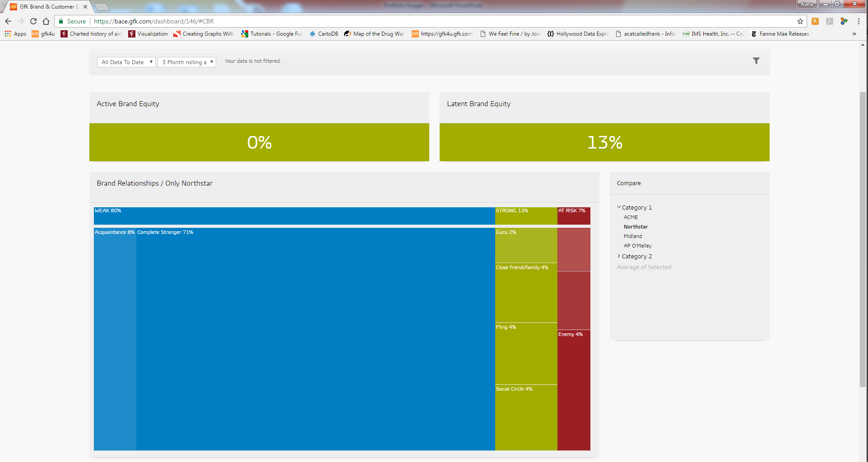The image size is (868, 462).
Task: Click the browser Forward arrow
Action: (x=21, y=21)
